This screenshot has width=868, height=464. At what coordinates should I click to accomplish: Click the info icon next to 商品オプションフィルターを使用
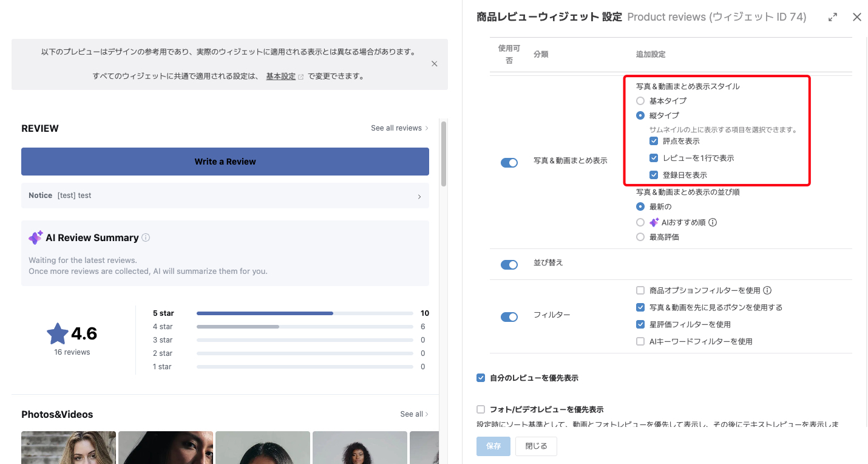pos(767,290)
